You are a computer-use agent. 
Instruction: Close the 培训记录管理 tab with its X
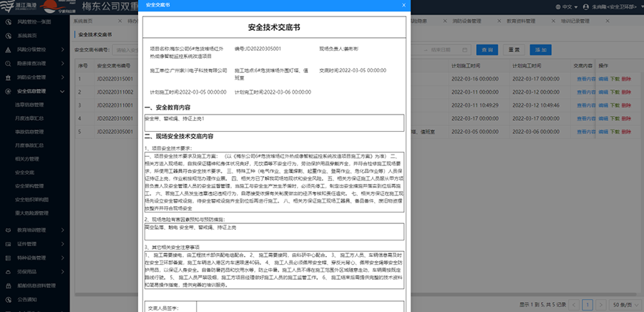tap(607, 21)
